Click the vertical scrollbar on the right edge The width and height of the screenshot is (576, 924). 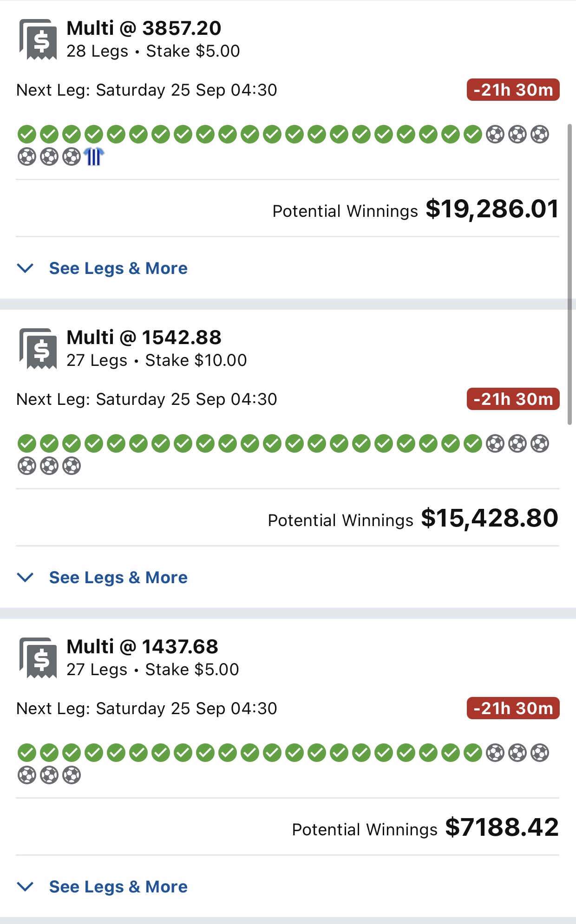570,274
